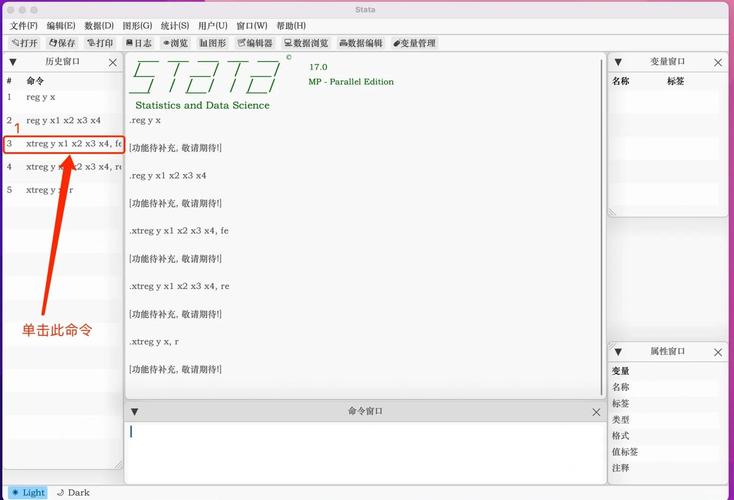Launch the 编辑器 (Do-file editor) toolbar button
The image size is (734, 500).
coord(255,43)
